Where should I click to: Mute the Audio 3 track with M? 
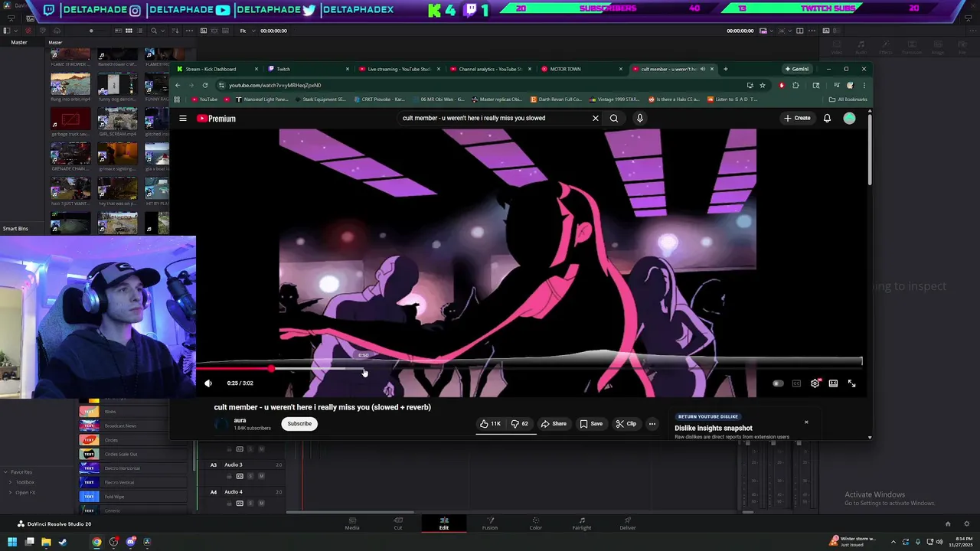point(261,476)
